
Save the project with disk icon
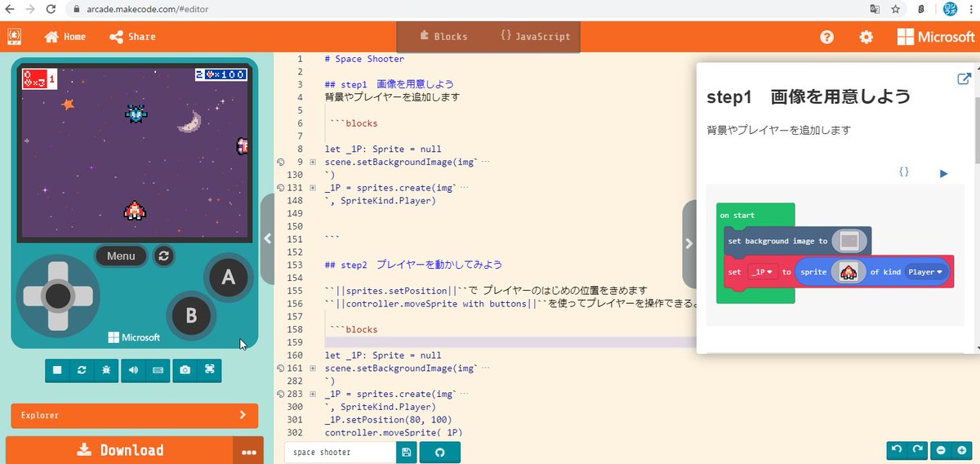tap(406, 452)
